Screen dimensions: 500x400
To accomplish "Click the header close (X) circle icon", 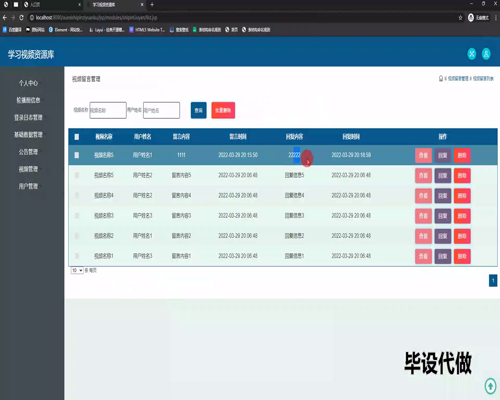I will tap(472, 54).
